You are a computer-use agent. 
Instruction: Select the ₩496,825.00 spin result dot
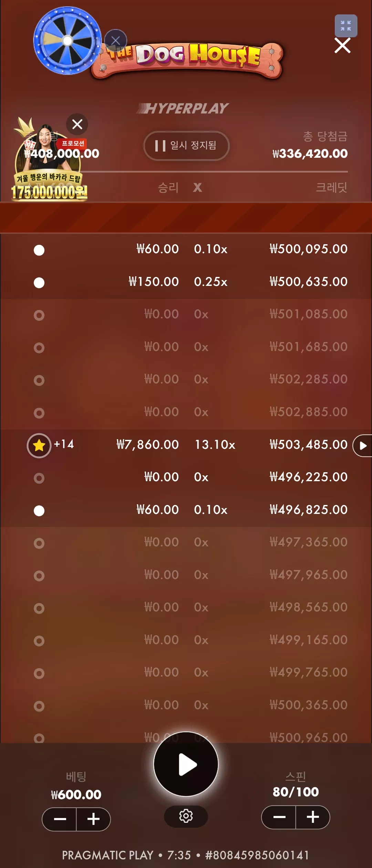[x=39, y=510]
